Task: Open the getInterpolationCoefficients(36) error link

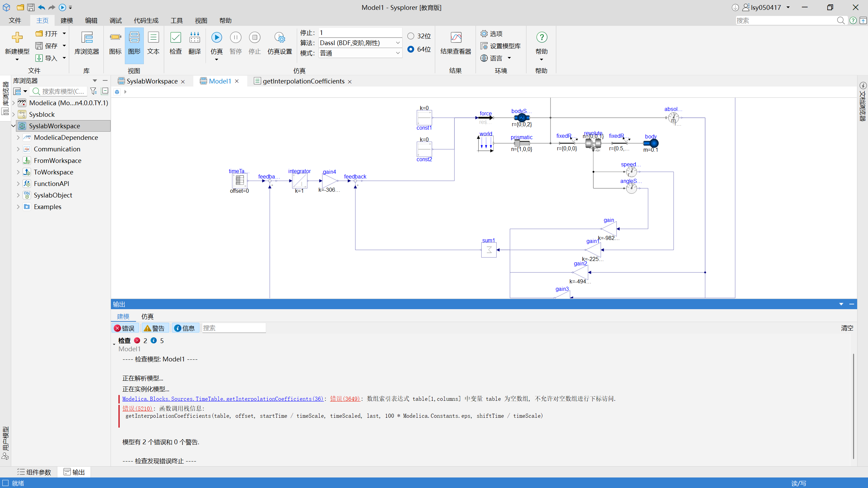Action: (x=223, y=399)
